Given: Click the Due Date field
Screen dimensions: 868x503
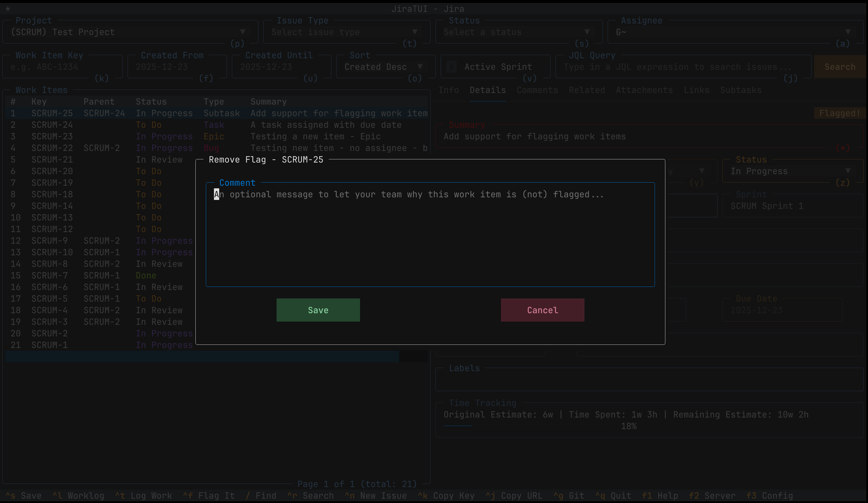Looking at the screenshot, I should coord(782,310).
